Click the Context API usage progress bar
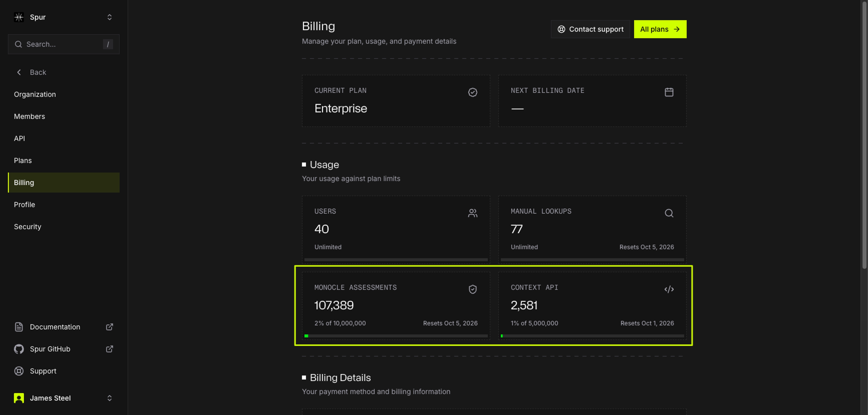Viewport: 868px width, 415px height. coord(592,336)
